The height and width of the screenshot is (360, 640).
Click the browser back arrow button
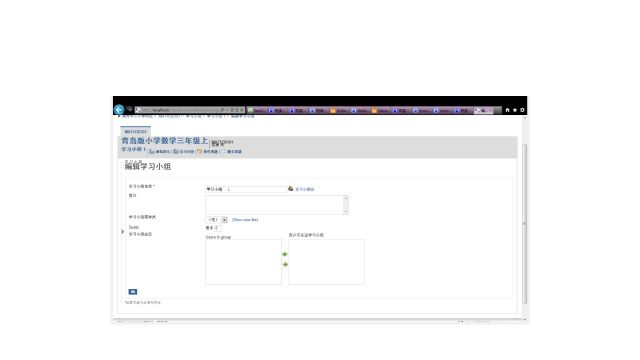point(119,110)
